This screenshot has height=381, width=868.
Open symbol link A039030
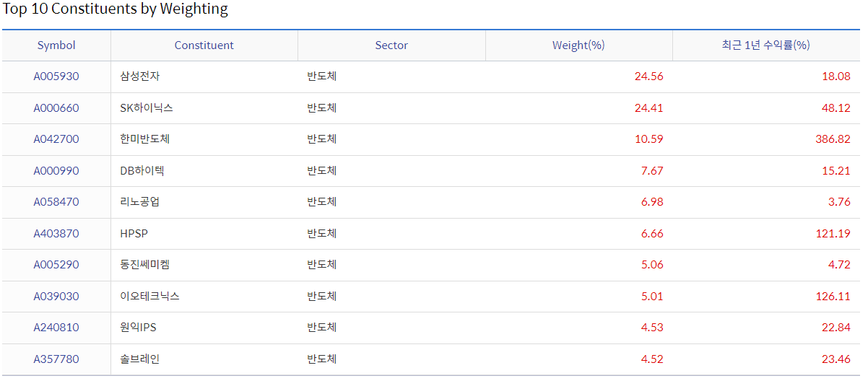[56, 297]
